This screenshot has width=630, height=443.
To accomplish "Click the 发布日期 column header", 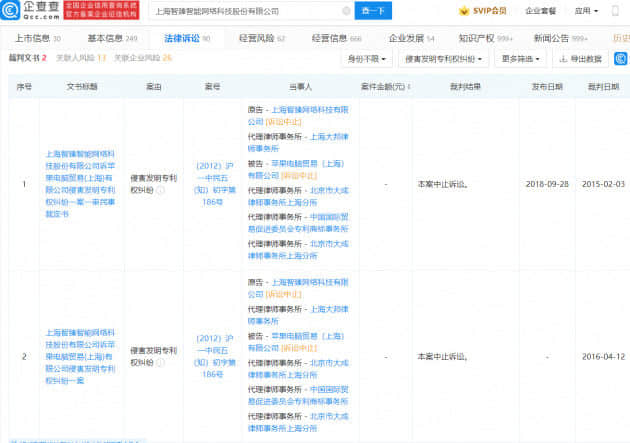I will (x=547, y=86).
